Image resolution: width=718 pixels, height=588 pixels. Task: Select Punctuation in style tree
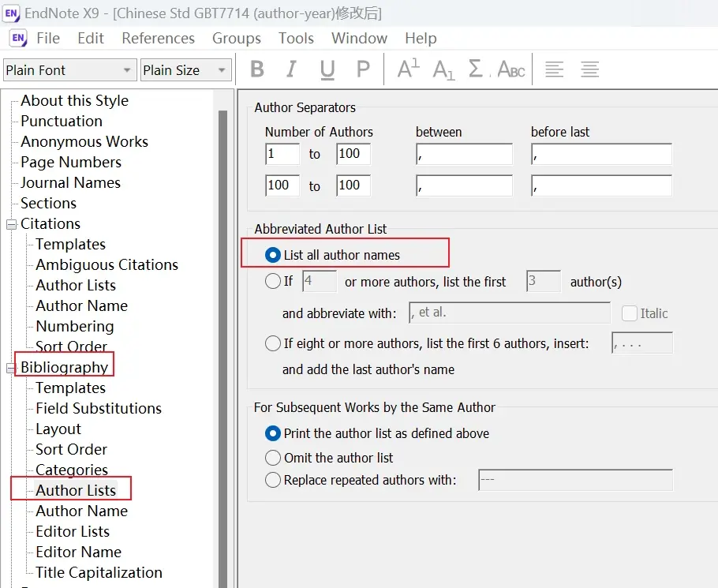62,121
